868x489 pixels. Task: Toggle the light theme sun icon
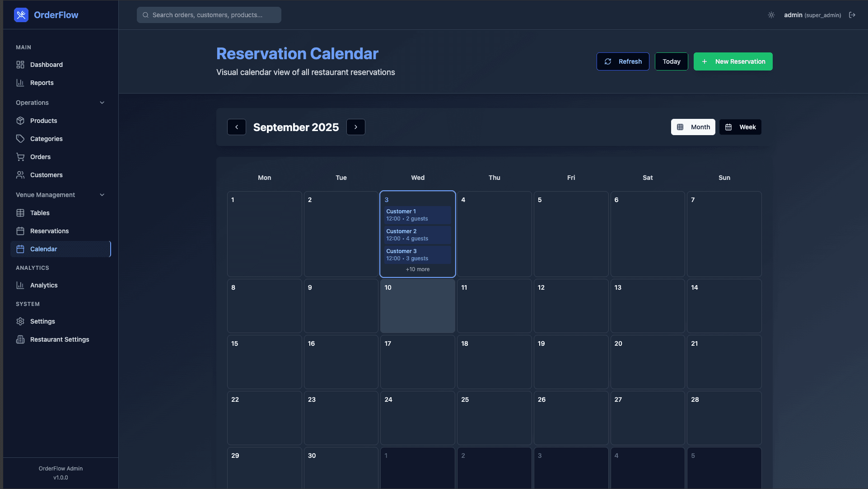[x=771, y=14]
